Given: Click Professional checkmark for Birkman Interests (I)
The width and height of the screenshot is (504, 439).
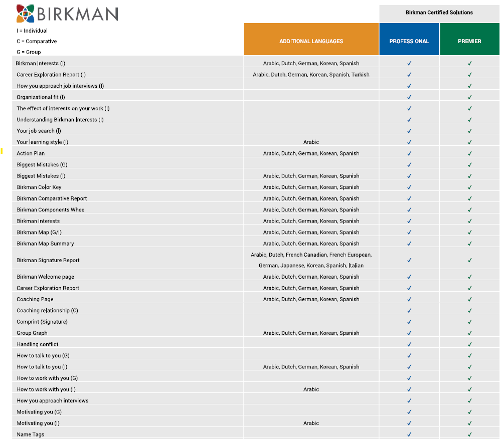Looking at the screenshot, I should pos(409,63).
